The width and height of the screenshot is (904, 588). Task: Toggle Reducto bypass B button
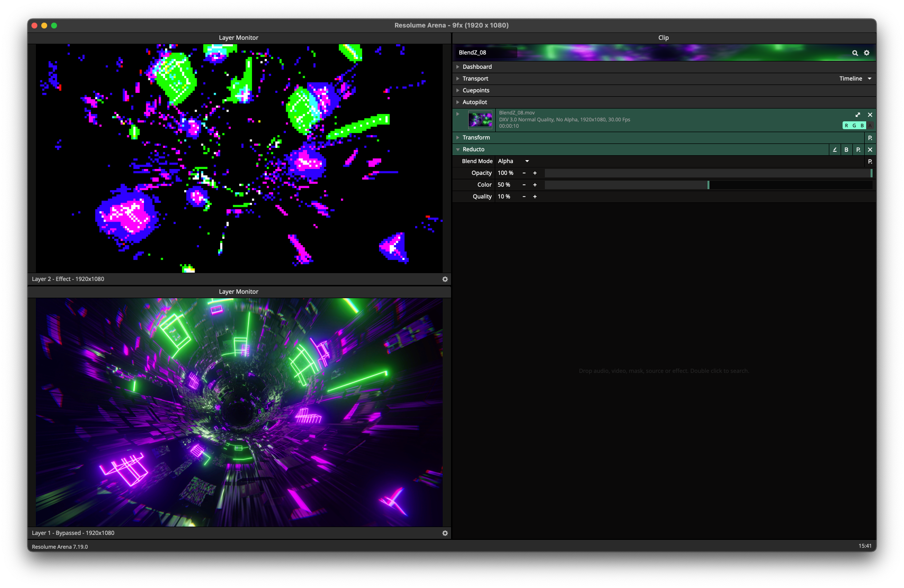[x=847, y=150]
